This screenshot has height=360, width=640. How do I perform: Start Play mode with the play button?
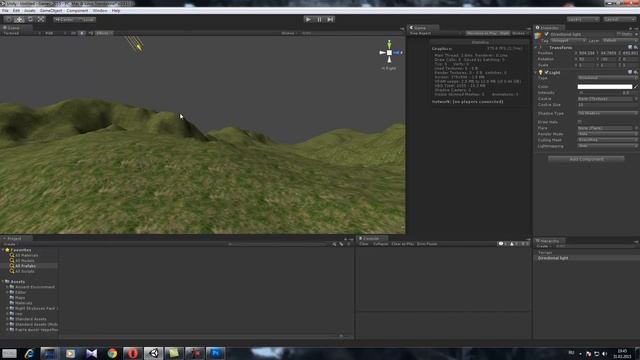[x=308, y=19]
